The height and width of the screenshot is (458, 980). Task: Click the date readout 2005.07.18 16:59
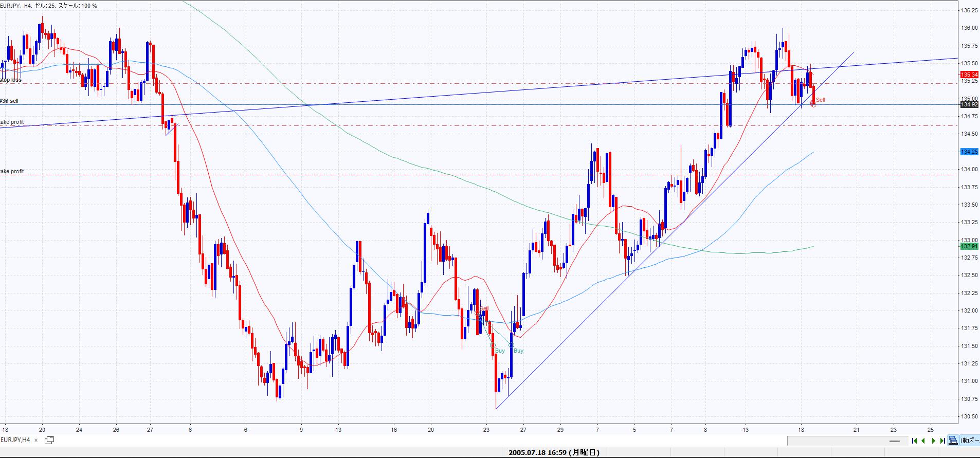[x=554, y=453]
